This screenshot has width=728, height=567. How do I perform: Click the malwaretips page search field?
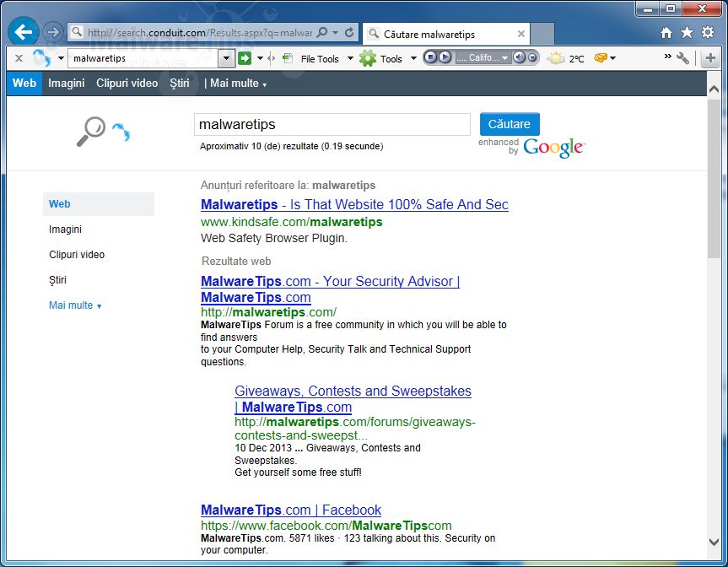coord(332,124)
